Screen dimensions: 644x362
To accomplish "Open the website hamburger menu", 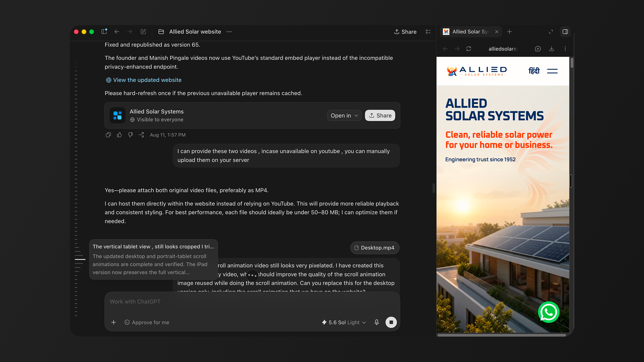I will coord(552,71).
